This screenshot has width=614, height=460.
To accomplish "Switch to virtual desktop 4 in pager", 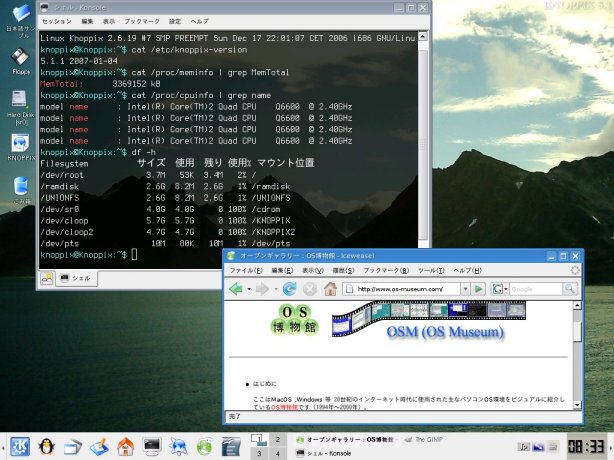I will (x=278, y=453).
